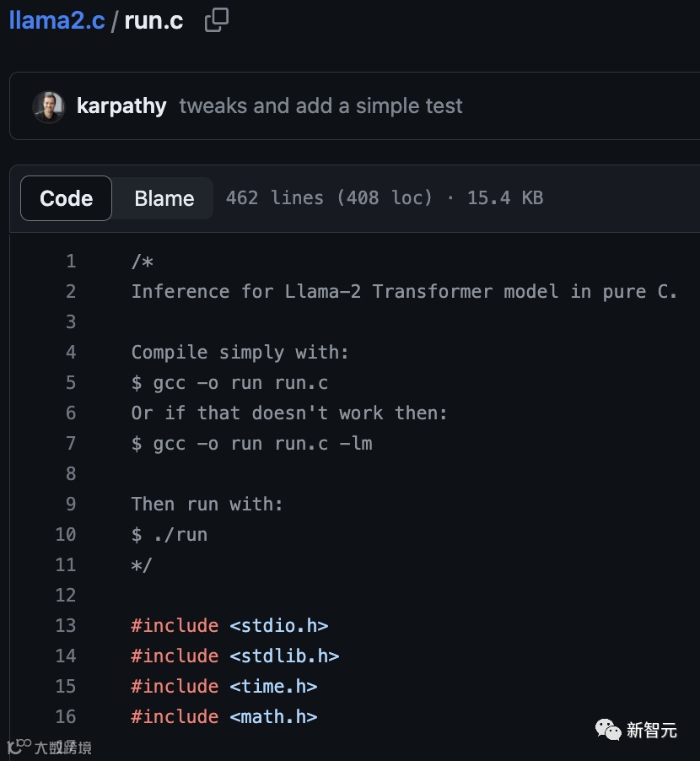
Task: Click the run.c breadcrumb filename
Action: point(153,20)
